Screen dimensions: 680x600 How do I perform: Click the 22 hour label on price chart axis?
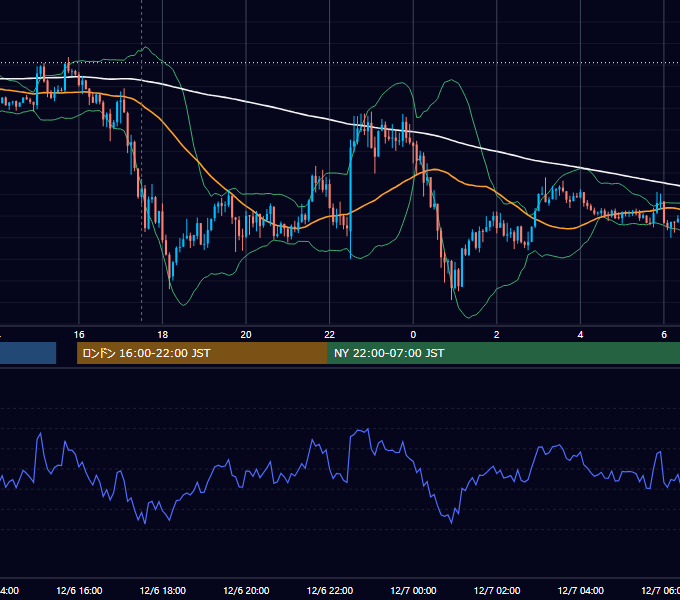point(330,335)
